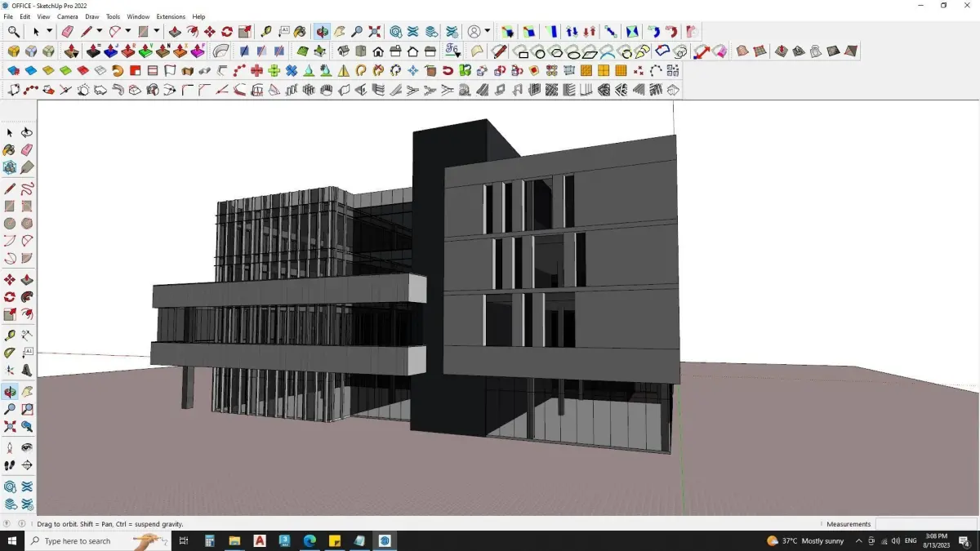
Task: Open the Camera menu
Action: pyautogui.click(x=68, y=16)
